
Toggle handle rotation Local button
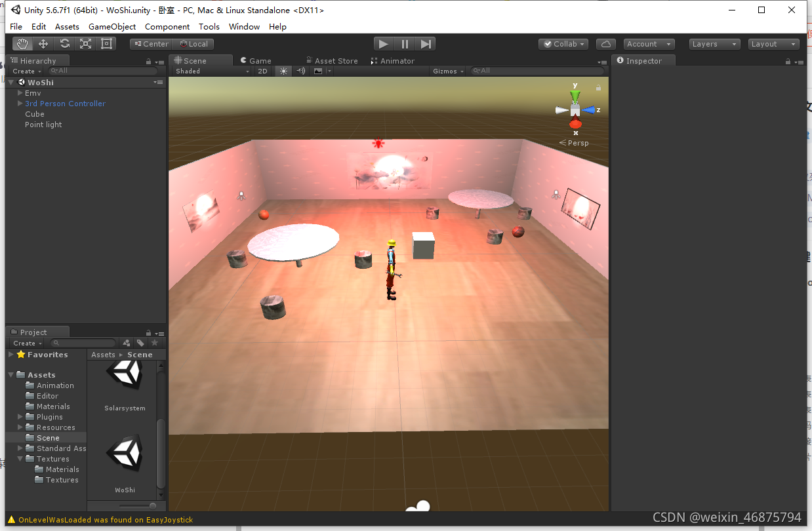(x=193, y=44)
